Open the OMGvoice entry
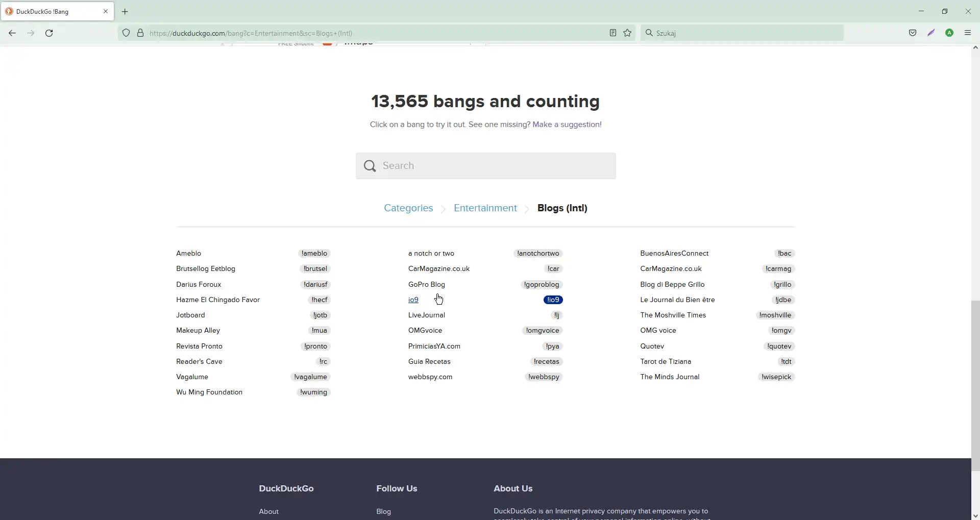The image size is (980, 520). [x=425, y=331]
